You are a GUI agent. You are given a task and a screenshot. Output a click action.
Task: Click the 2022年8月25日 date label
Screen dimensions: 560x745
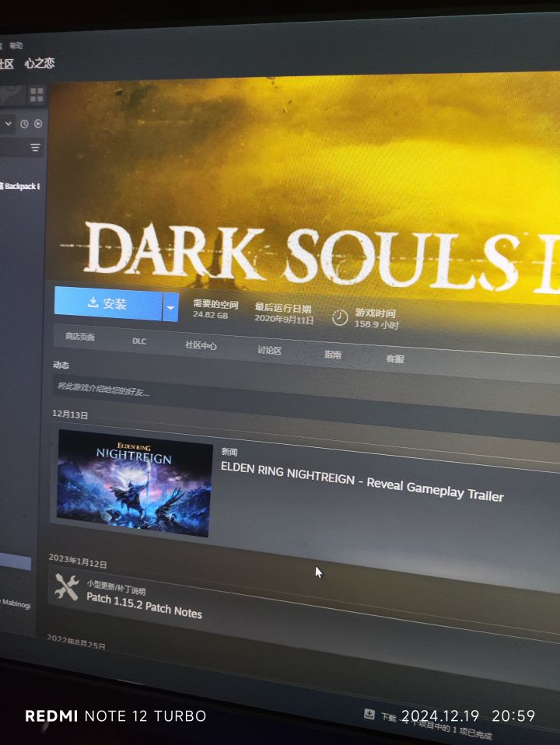pos(76,642)
